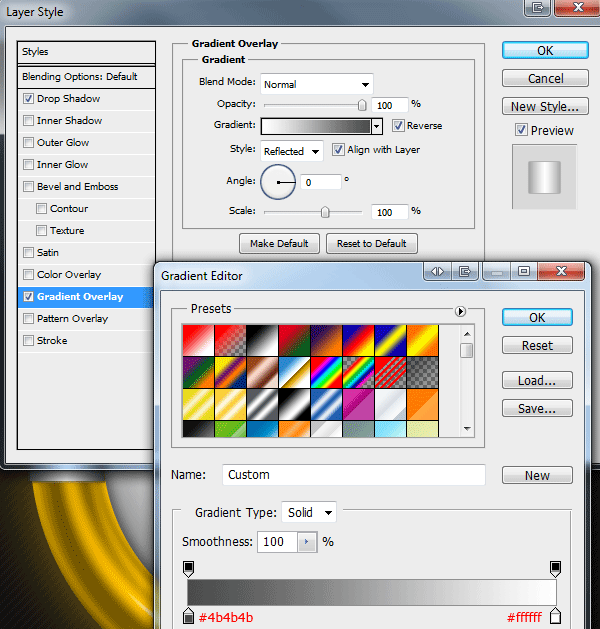The image size is (600, 629).
Task: Select the chrome preset gradient
Action: coord(294,373)
